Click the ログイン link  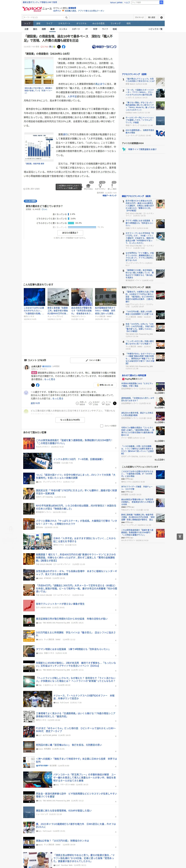(x=57, y=11)
